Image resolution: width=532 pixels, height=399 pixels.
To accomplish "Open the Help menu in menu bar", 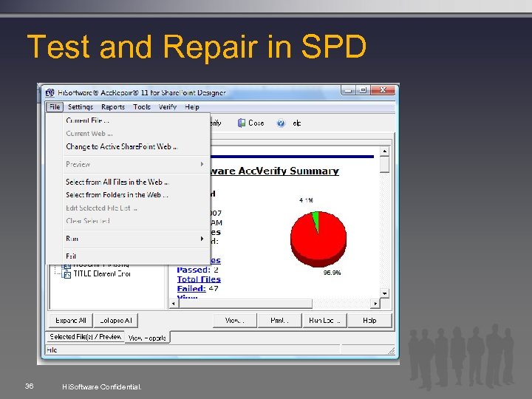I will click(192, 107).
